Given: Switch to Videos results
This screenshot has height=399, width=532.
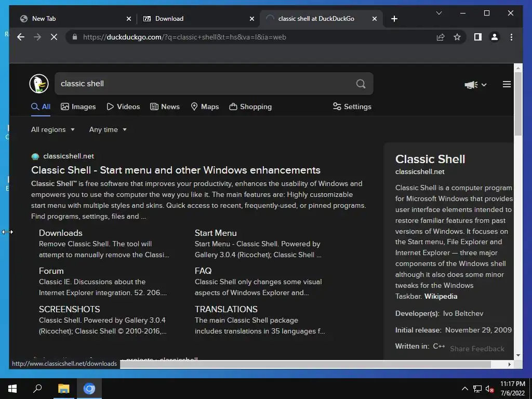Looking at the screenshot, I should 123,107.
